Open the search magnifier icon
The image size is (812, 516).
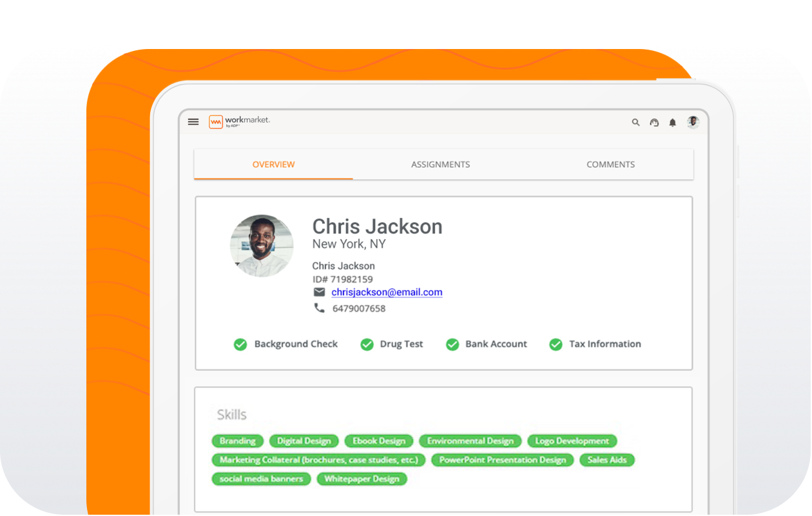(x=635, y=123)
